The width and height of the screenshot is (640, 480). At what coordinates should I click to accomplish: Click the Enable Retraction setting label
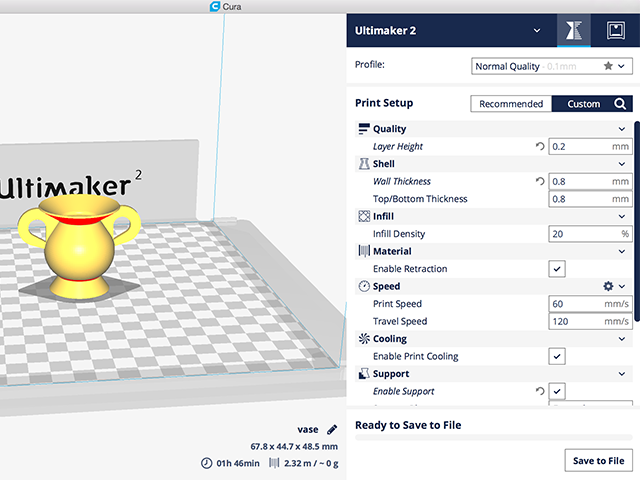[410, 269]
